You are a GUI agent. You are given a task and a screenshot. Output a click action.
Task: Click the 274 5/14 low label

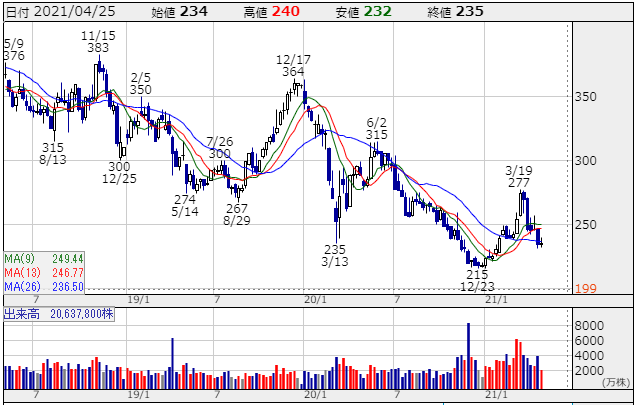(185, 205)
